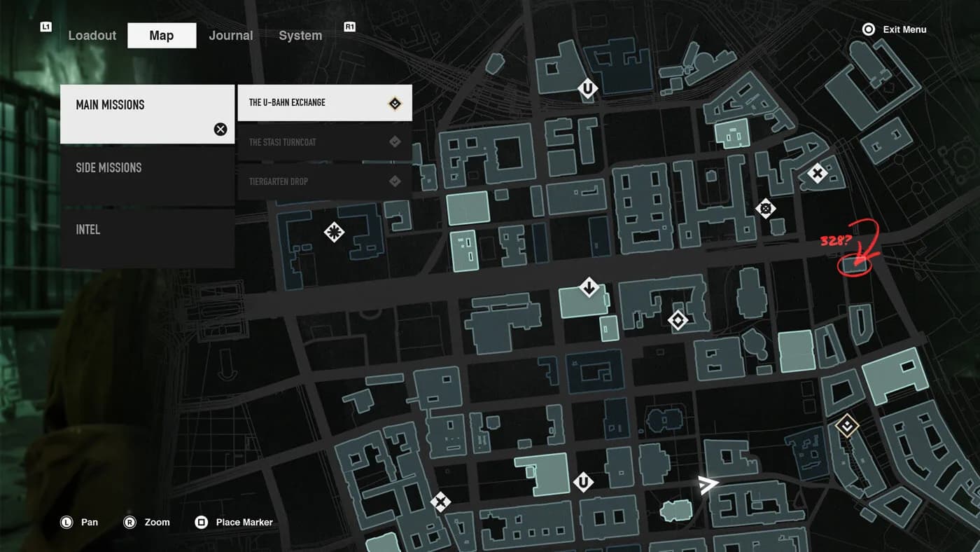Select the nested diamond objective marker

pos(678,321)
